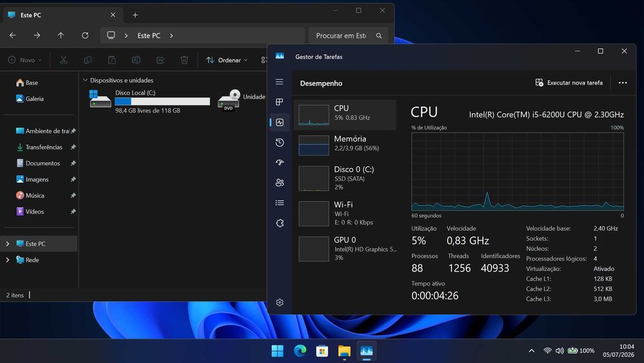Expand the Este PC tree node
This screenshot has height=363, width=644.
(x=7, y=244)
